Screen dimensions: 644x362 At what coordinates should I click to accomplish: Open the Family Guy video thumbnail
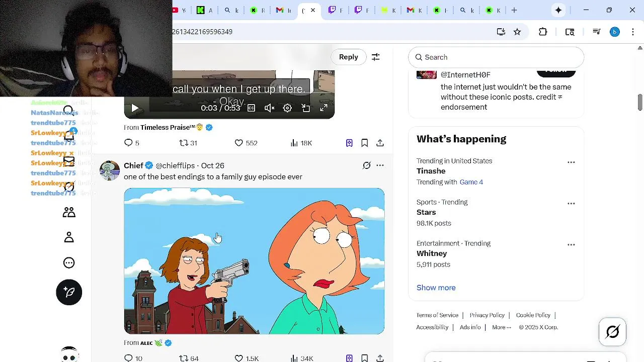(254, 261)
